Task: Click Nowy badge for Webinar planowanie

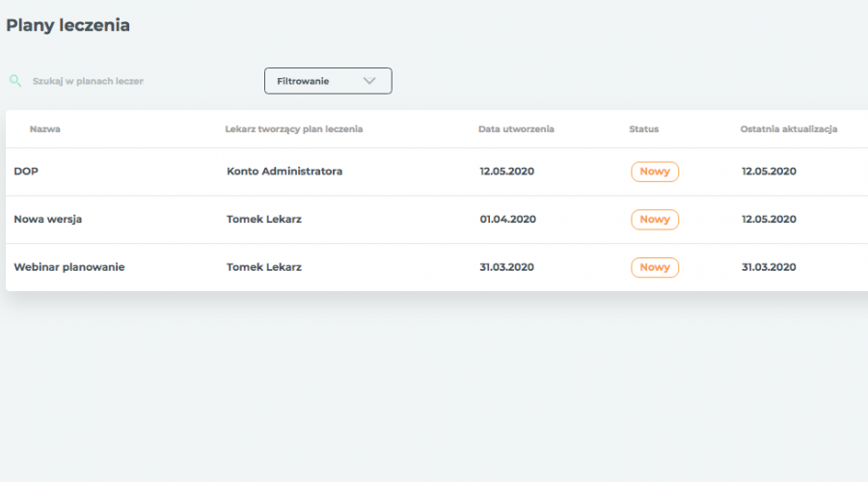Action: (655, 267)
